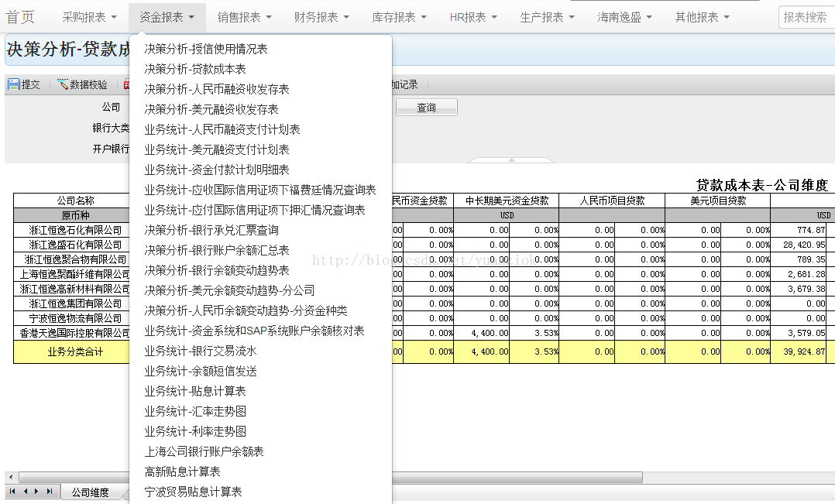Go to 首页 home link

pyautogui.click(x=21, y=17)
